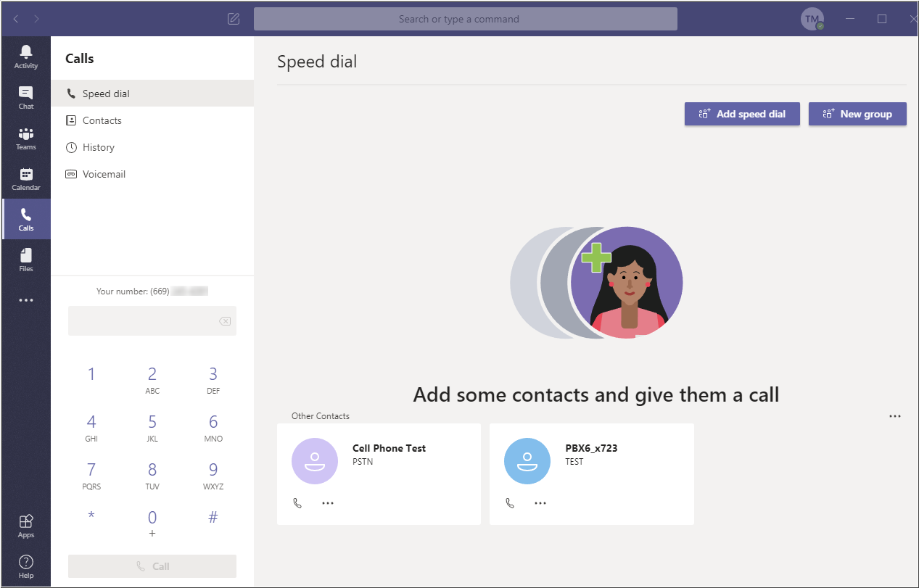Call Cell Phone Test via phone icon
Viewport: 919px width, 588px height.
pyautogui.click(x=297, y=502)
